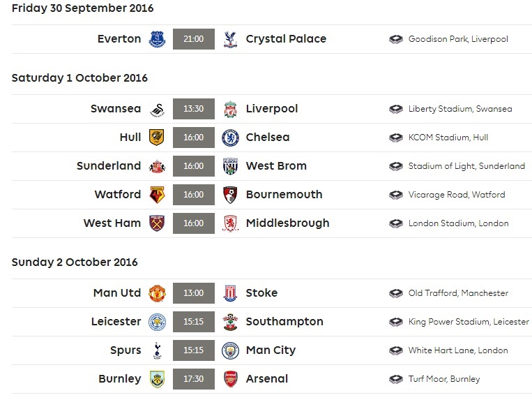532x400 pixels.
Task: Click the Liverpool club crest
Action: [x=230, y=109]
